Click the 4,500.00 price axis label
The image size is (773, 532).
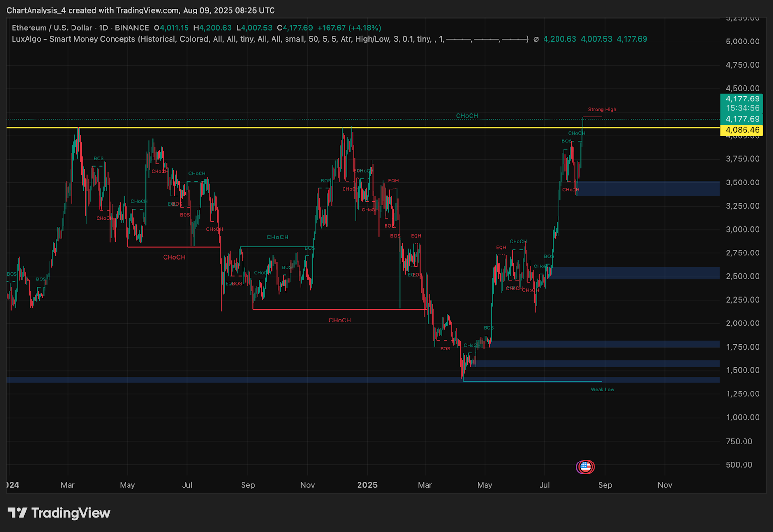(x=742, y=88)
